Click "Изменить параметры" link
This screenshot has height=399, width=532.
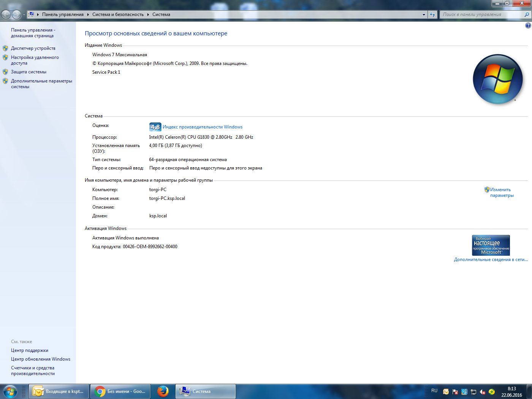[502, 192]
